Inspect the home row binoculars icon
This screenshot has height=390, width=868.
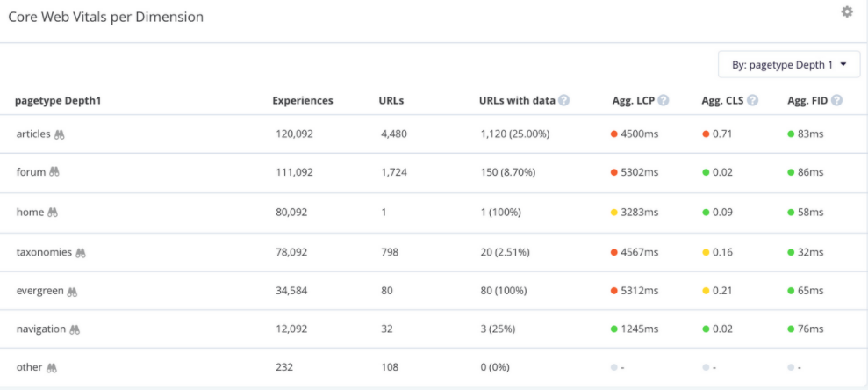pyautogui.click(x=53, y=213)
